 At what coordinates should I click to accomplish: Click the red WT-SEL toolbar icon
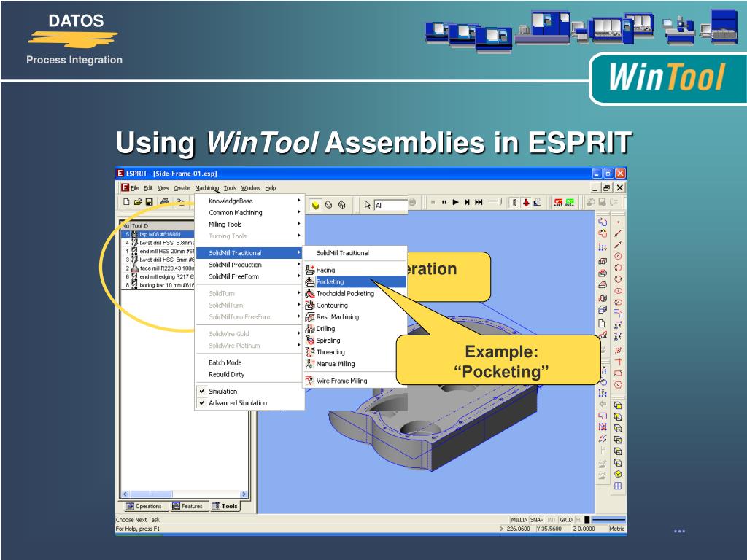tap(558, 203)
